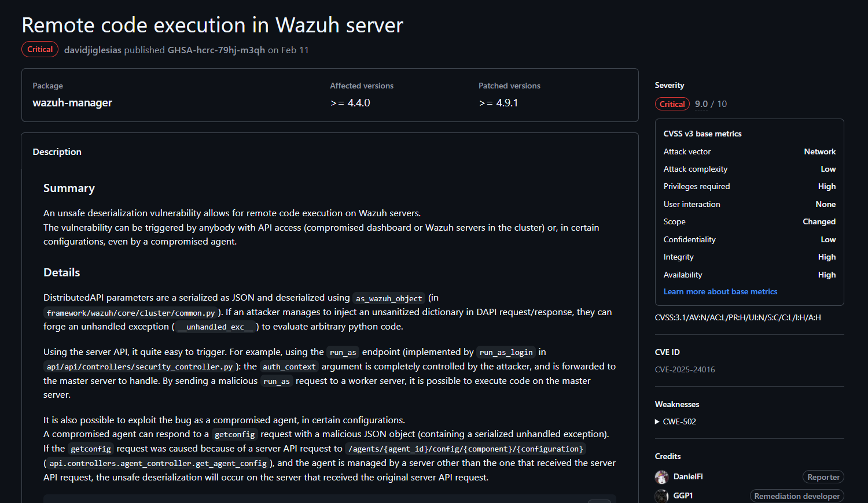Click the Attack complexity metric label

[x=696, y=169]
